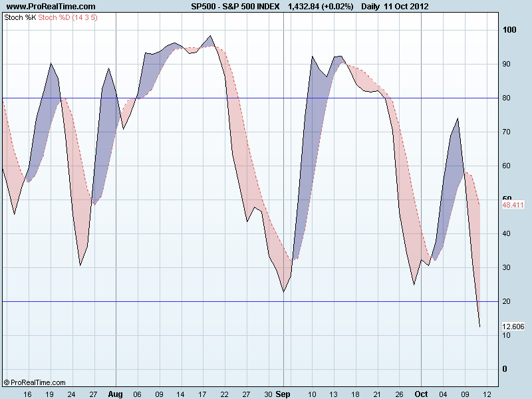
Task: Click the 30 y-axis label
Action: (506, 267)
